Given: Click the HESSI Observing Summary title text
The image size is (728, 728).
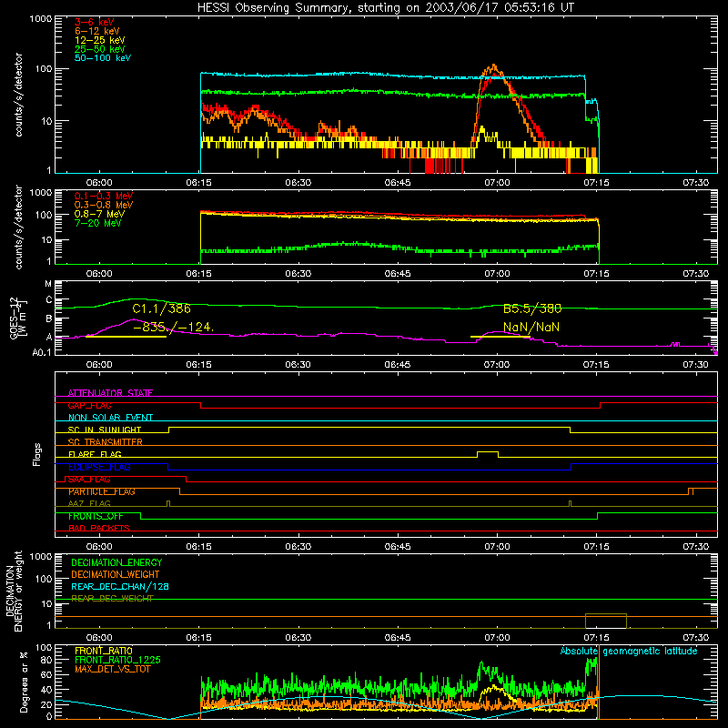Looking at the screenshot, I should (x=385, y=8).
